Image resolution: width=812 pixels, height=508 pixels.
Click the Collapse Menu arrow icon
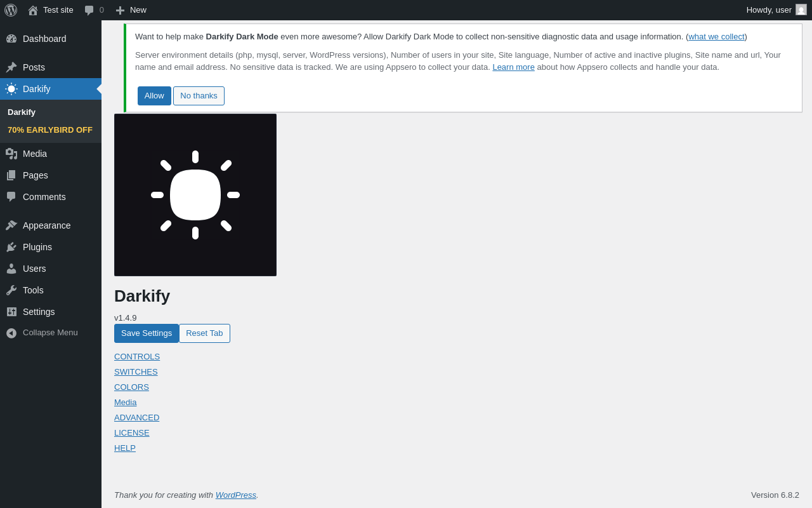(11, 333)
